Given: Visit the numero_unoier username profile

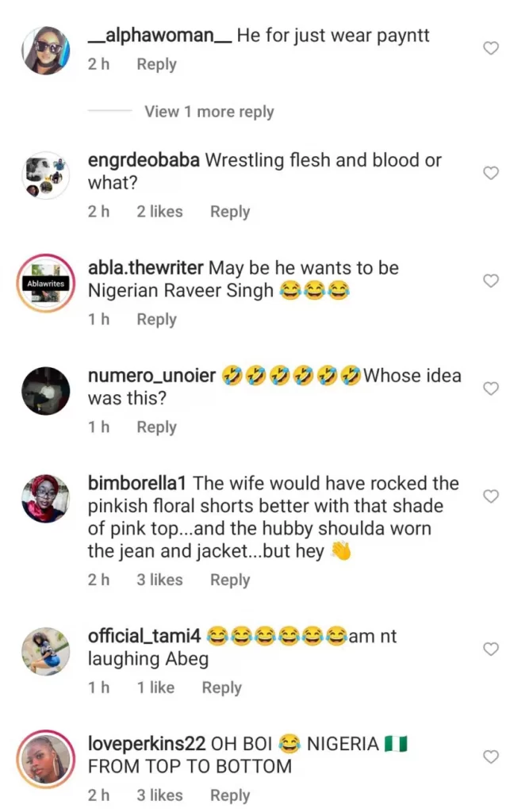Looking at the screenshot, I should click(151, 376).
